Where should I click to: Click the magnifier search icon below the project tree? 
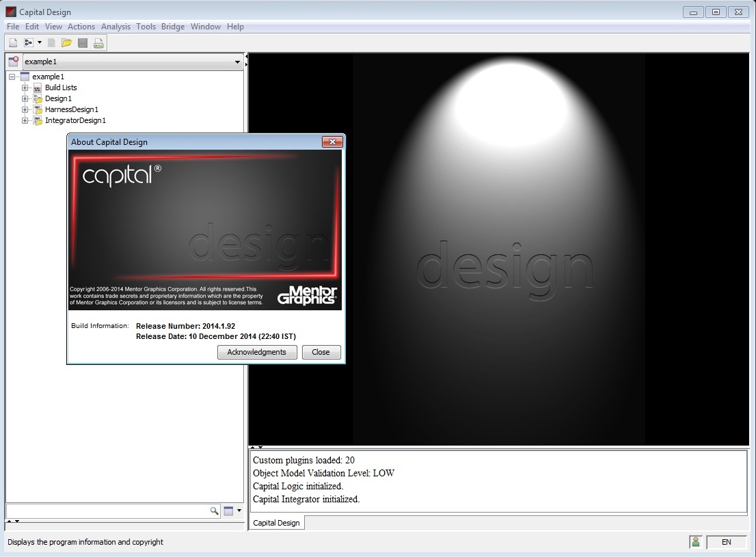click(214, 511)
